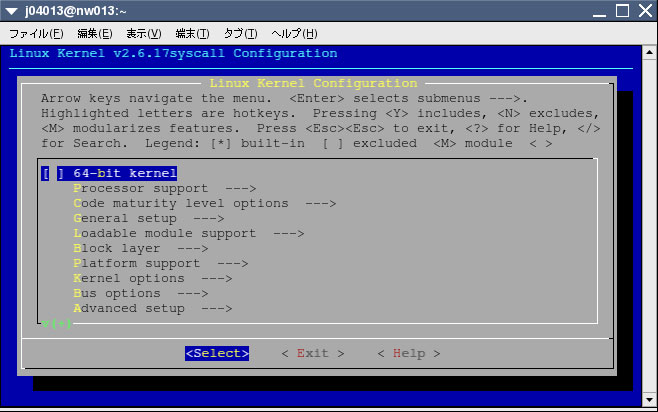
Task: Open the タブ(T) menu
Action: point(240,34)
